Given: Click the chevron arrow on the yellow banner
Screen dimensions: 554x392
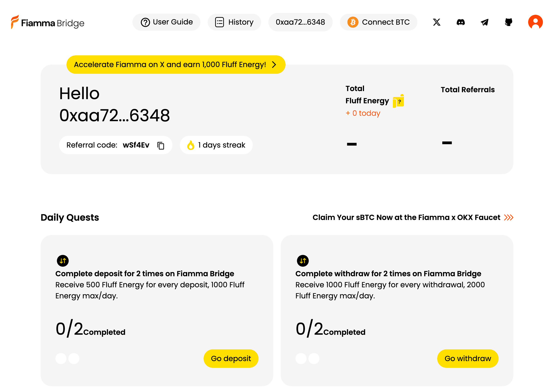Looking at the screenshot, I should pyautogui.click(x=274, y=64).
